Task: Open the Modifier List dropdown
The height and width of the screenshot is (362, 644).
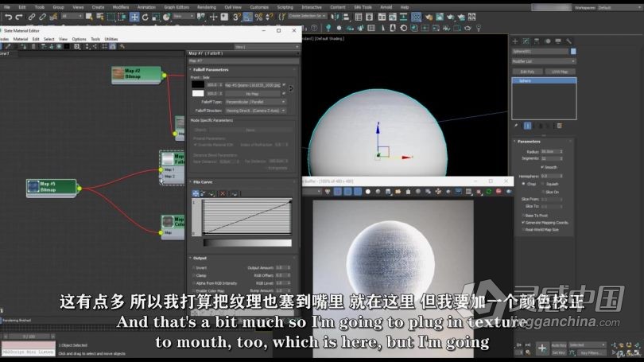Action: (543, 61)
